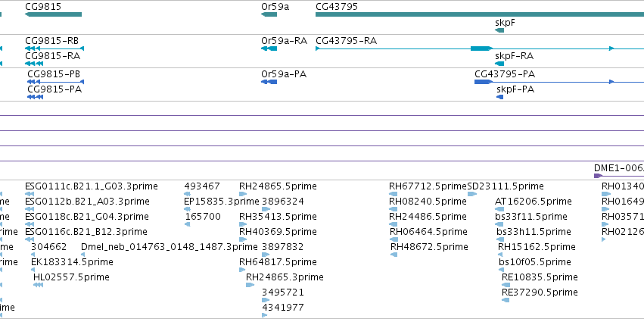
Task: Click the RH24865.5prime EST arrow
Action: click(243, 194)
